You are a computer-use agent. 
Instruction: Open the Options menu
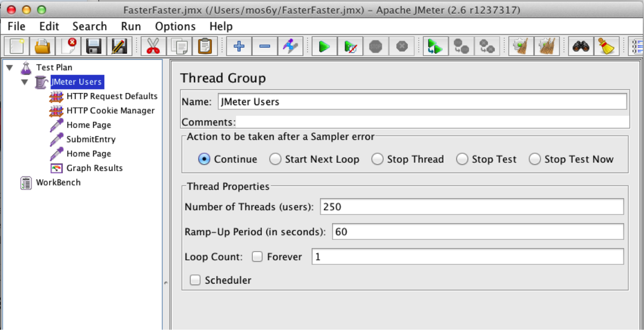coord(176,26)
